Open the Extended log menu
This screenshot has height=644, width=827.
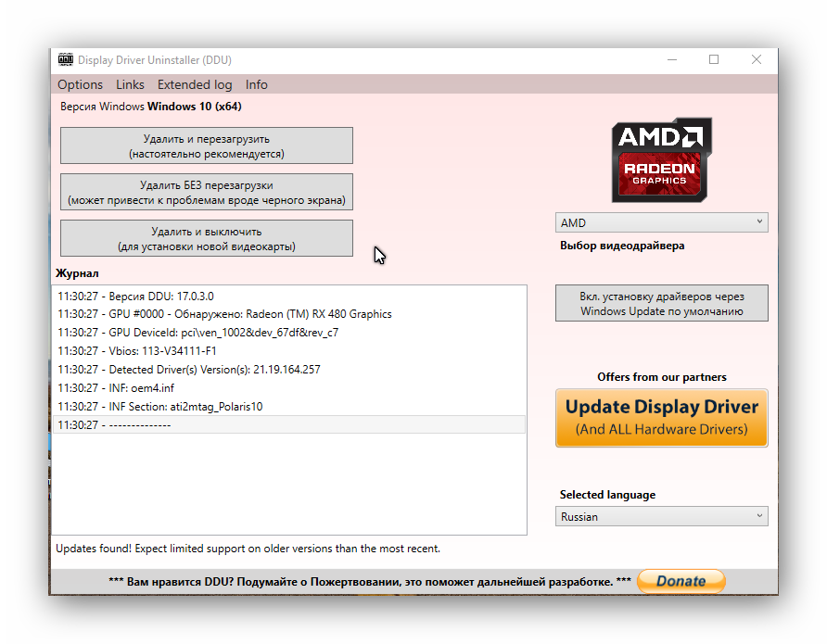[x=195, y=84]
